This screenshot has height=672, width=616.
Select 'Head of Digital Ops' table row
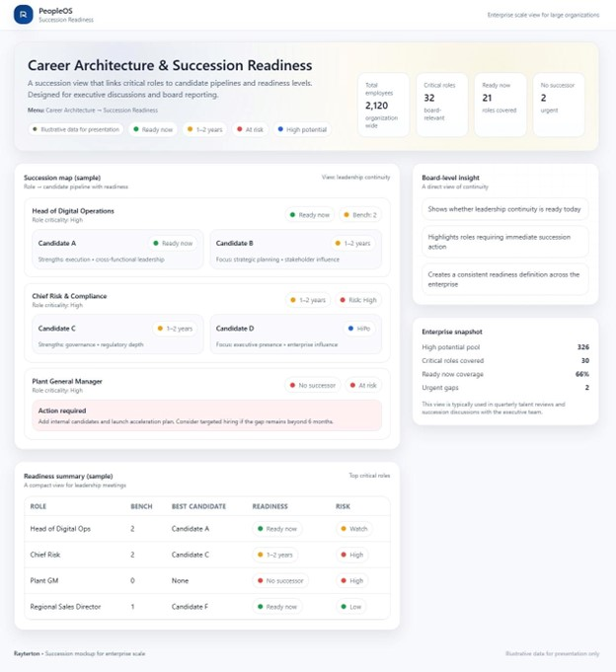pos(207,529)
